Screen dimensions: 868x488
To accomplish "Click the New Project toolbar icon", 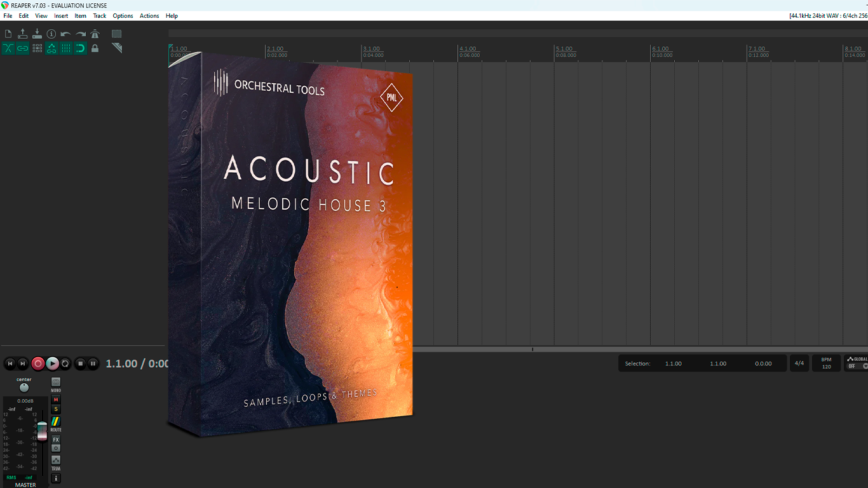I will click(8, 34).
